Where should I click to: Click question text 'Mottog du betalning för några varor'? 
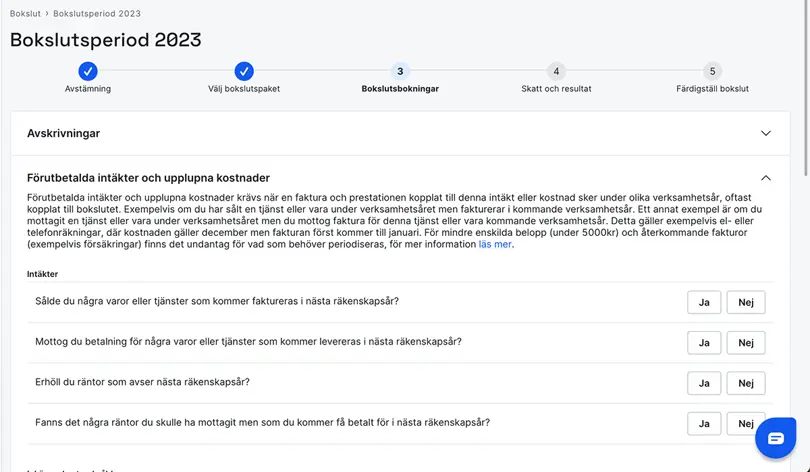248,341
